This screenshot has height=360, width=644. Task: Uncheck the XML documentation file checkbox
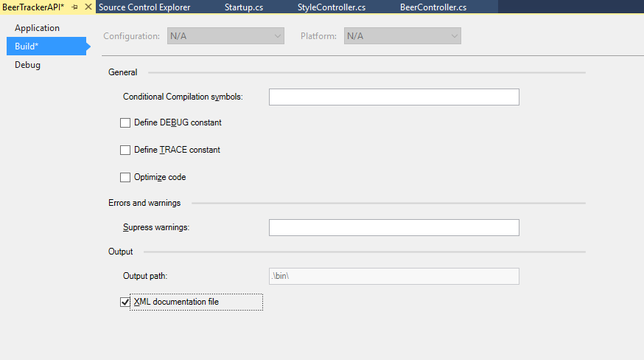125,302
